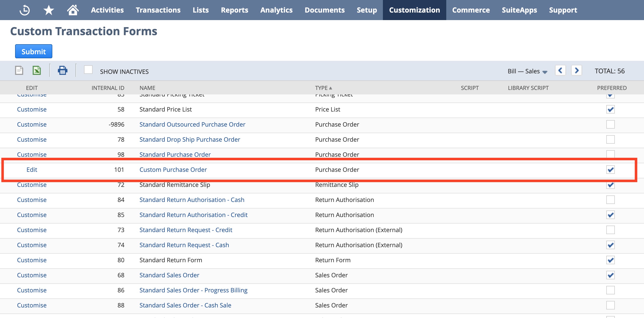The width and height of the screenshot is (644, 318).
Task: Export the list as CSV document icon
Action: click(19, 70)
